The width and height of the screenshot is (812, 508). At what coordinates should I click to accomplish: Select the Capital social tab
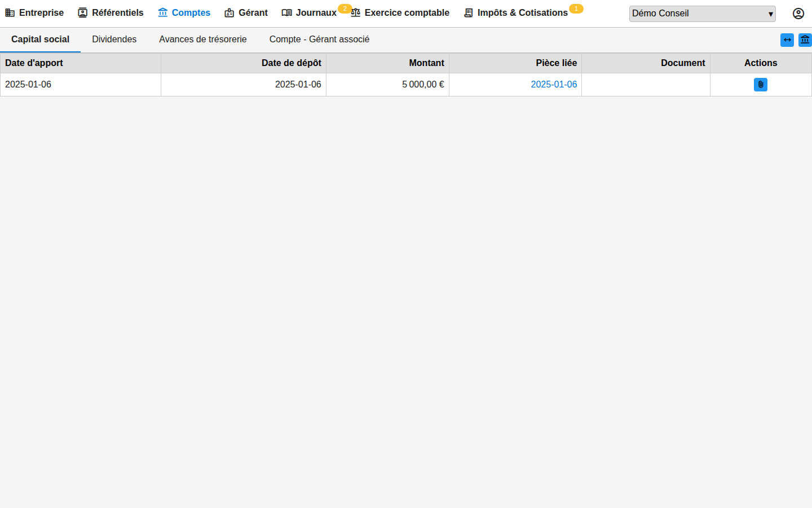coord(40,40)
